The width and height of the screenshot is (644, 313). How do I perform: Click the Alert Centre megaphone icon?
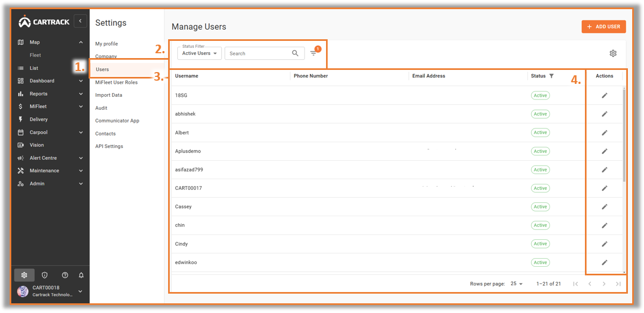point(20,158)
